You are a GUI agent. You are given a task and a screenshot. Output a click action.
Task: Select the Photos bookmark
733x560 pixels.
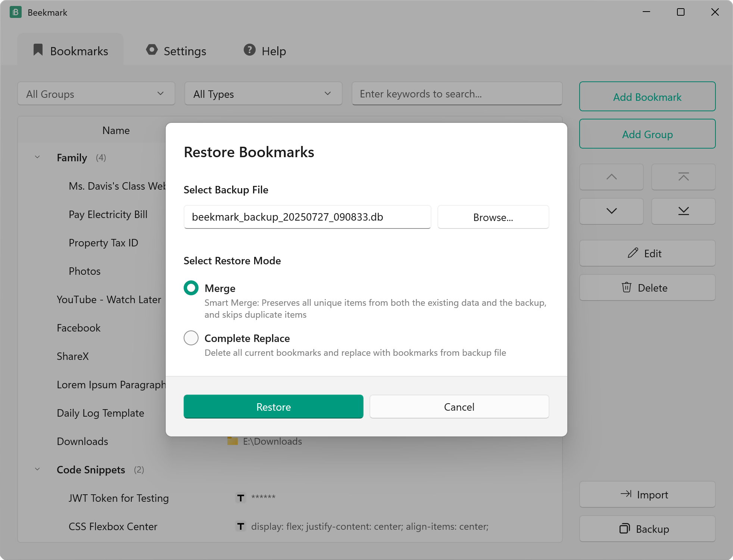tap(85, 271)
